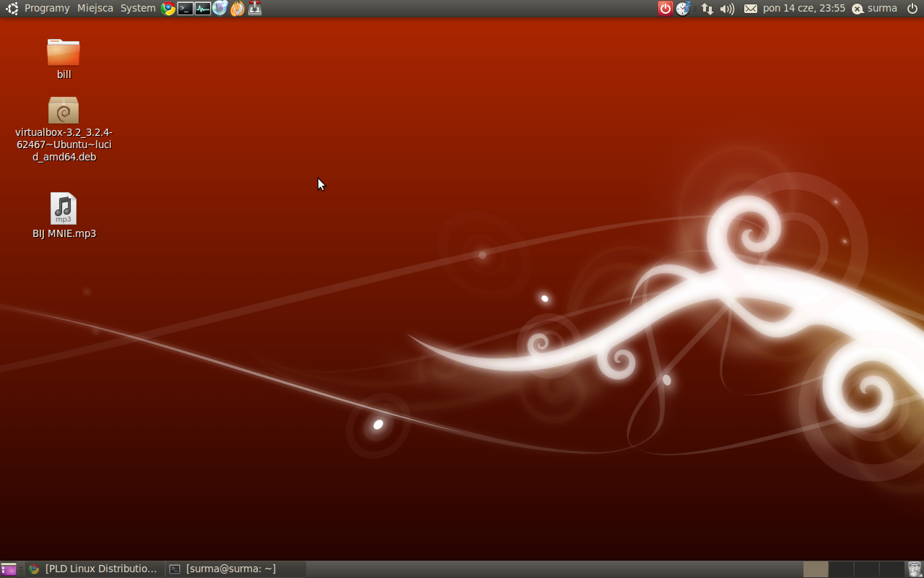Screen dimensions: 924x578
Task: Switch to first workspace in switcher
Action: [816, 569]
